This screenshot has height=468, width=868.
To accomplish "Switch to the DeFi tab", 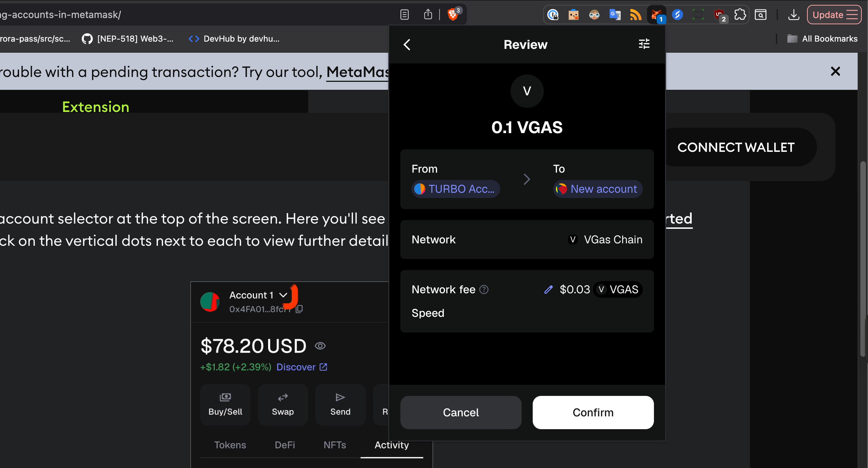I will (285, 445).
